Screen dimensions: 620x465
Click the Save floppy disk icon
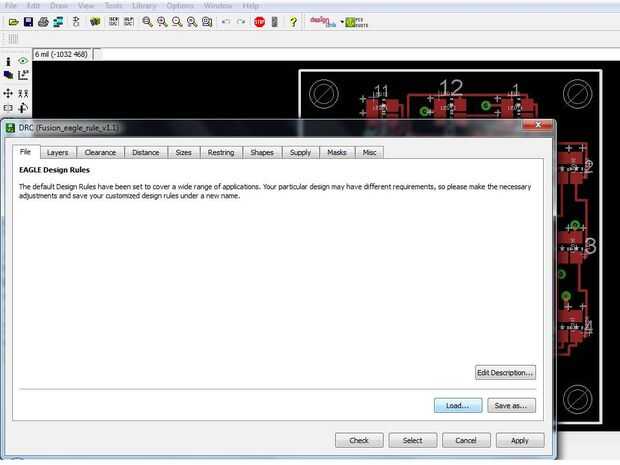[x=28, y=22]
